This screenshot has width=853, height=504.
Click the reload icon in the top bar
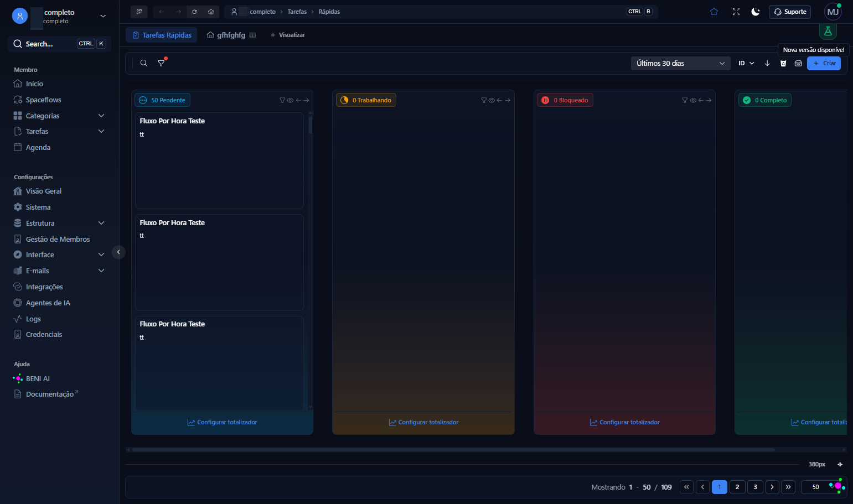[194, 12]
